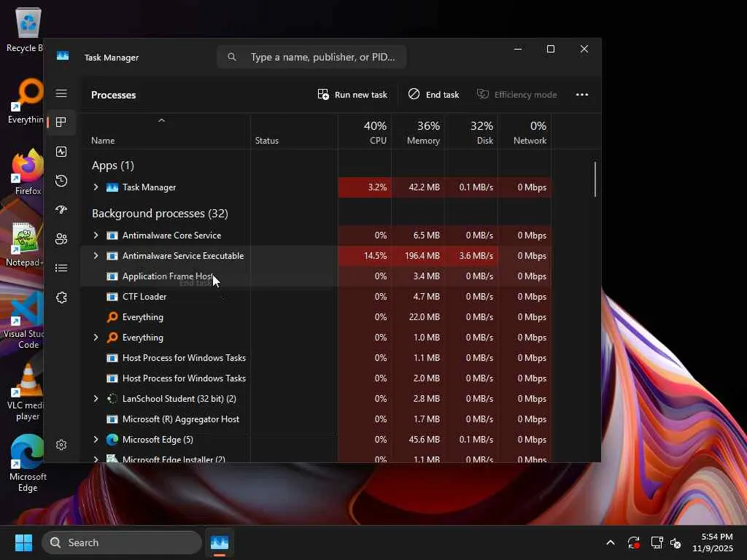Viewport: 747px width, 560px height.
Task: Open the App history icon in sidebar
Action: tap(61, 181)
